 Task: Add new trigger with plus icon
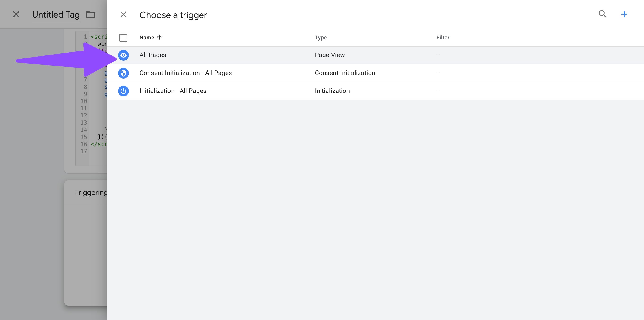click(x=624, y=14)
